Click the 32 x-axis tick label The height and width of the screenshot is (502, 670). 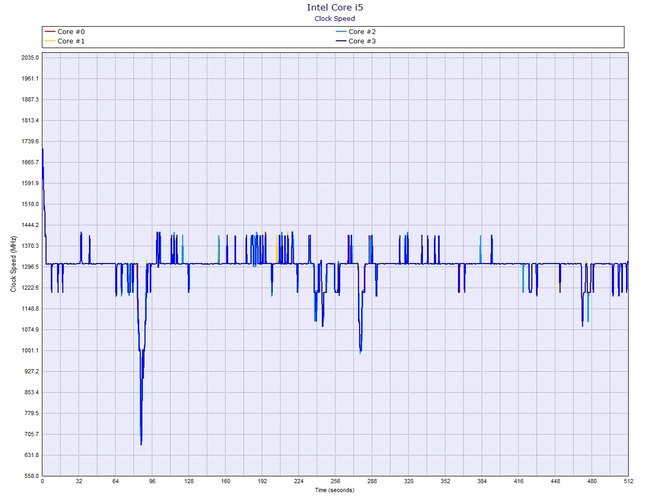coord(79,481)
